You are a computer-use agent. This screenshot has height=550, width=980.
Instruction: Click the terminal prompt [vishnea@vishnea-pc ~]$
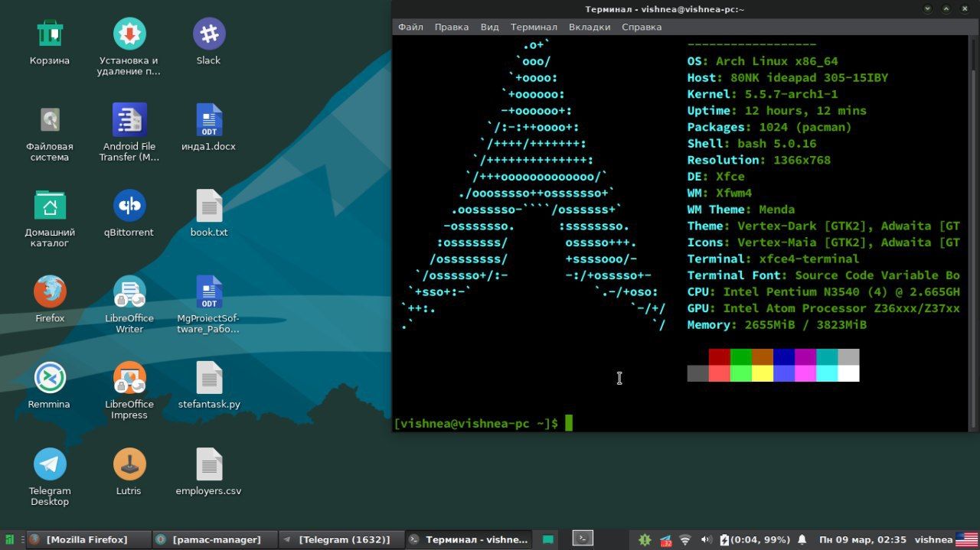coord(476,423)
